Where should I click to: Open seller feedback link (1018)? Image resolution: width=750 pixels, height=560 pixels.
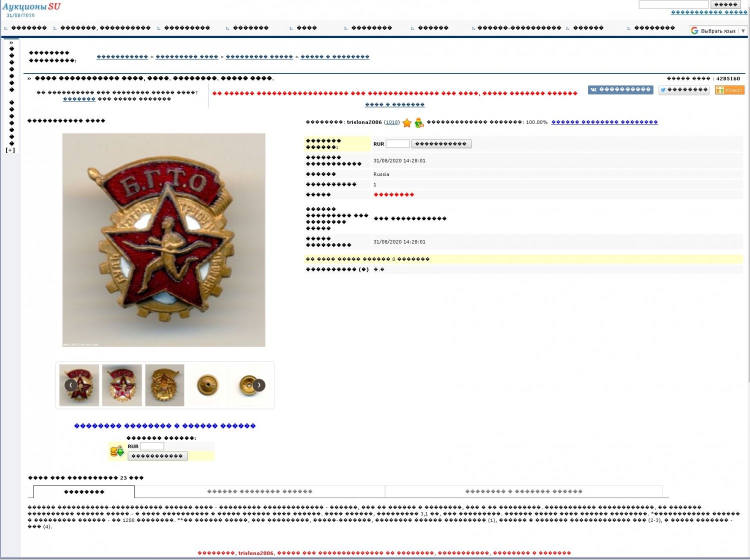[392, 122]
